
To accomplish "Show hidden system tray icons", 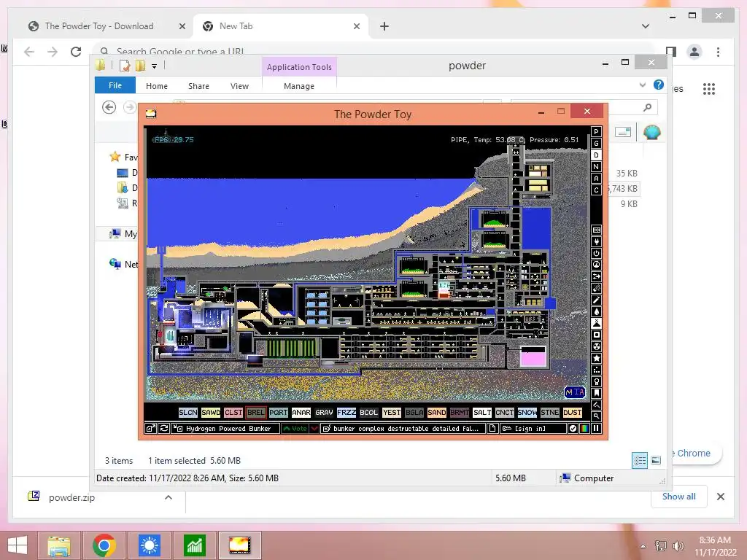I will click(643, 546).
